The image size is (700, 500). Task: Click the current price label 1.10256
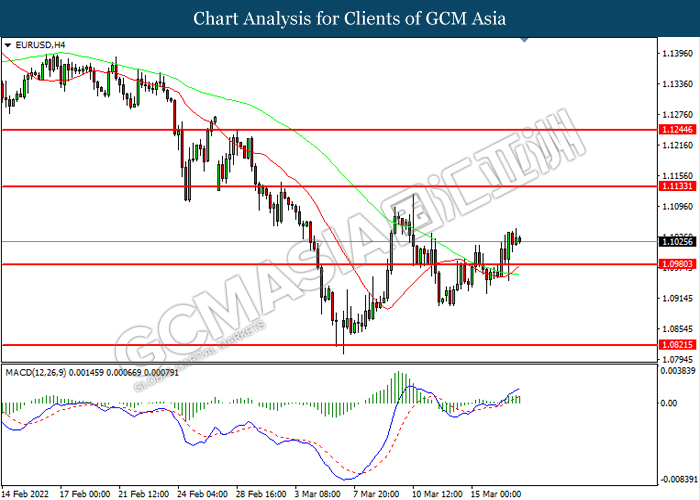[x=677, y=242]
